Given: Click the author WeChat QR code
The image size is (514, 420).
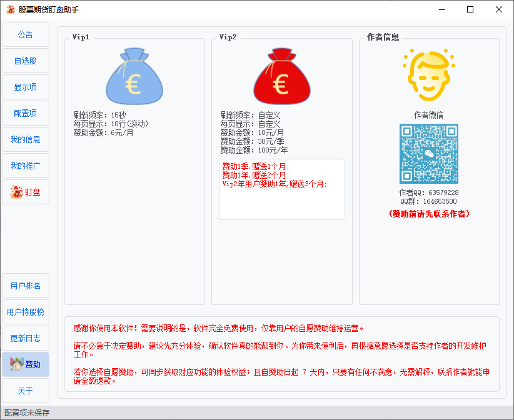Looking at the screenshot, I should tap(429, 154).
